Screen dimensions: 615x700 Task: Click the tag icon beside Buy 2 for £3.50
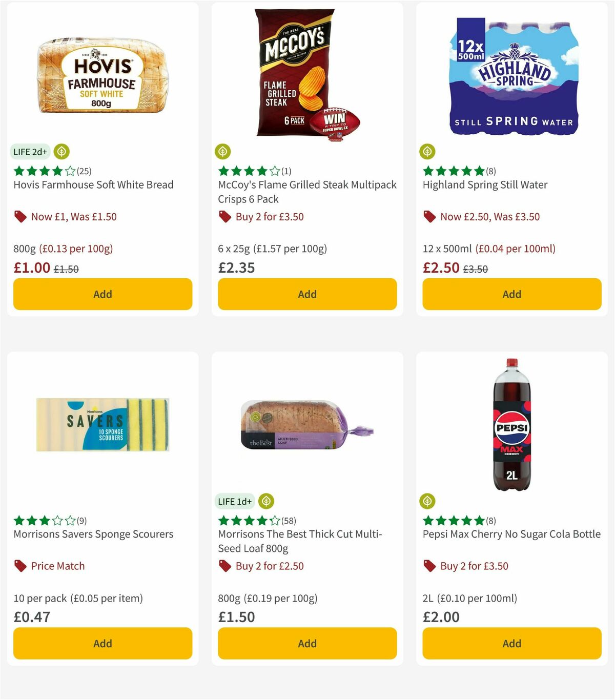coord(225,217)
